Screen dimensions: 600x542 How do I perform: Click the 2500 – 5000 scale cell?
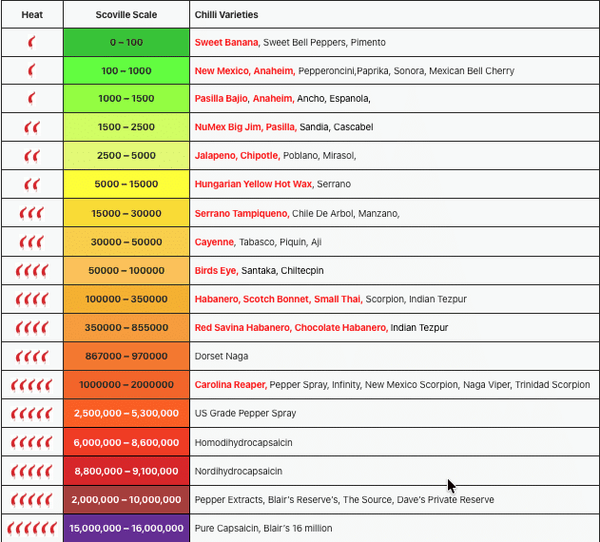[126, 155]
